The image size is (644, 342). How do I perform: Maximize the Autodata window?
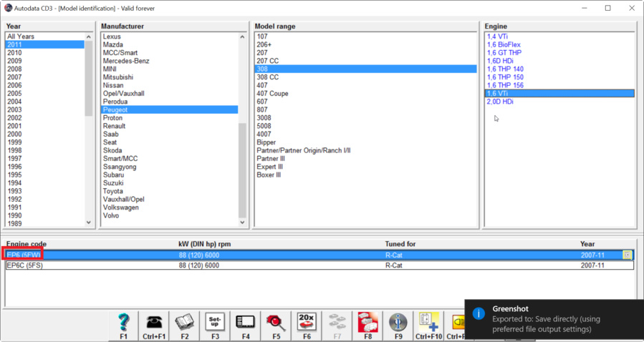[x=608, y=8]
